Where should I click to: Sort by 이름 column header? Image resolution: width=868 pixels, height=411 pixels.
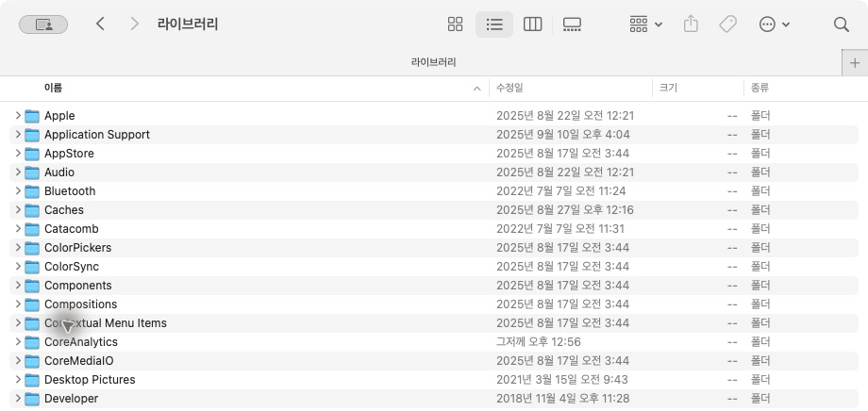[x=53, y=88]
